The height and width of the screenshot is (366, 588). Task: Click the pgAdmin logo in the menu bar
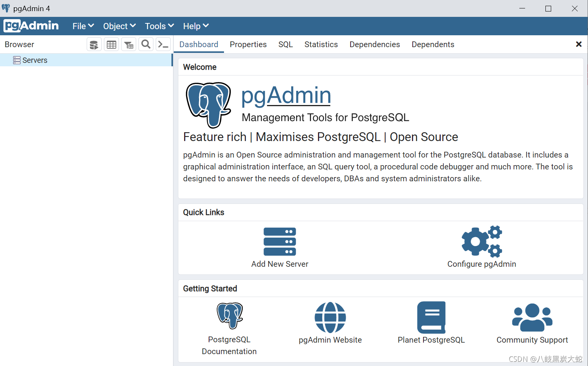click(31, 26)
